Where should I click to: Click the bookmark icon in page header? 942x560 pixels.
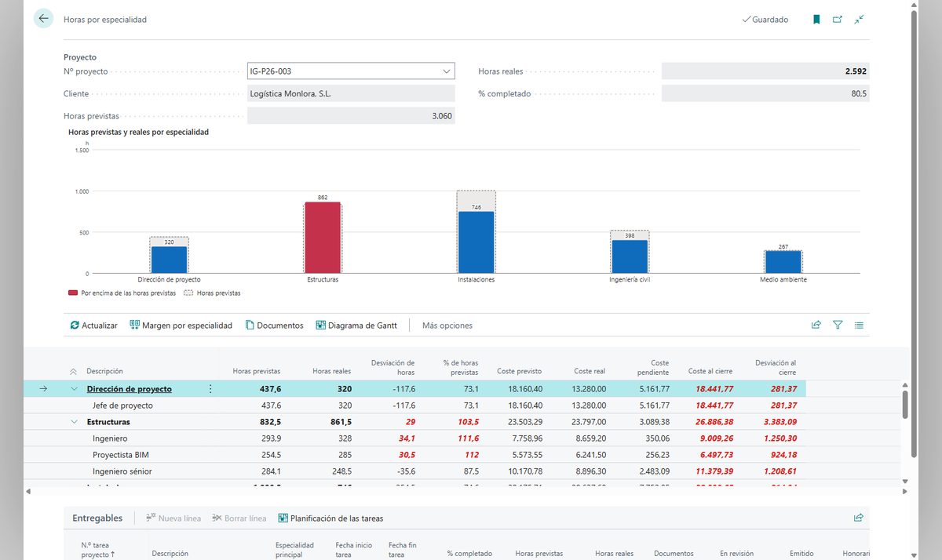click(816, 20)
